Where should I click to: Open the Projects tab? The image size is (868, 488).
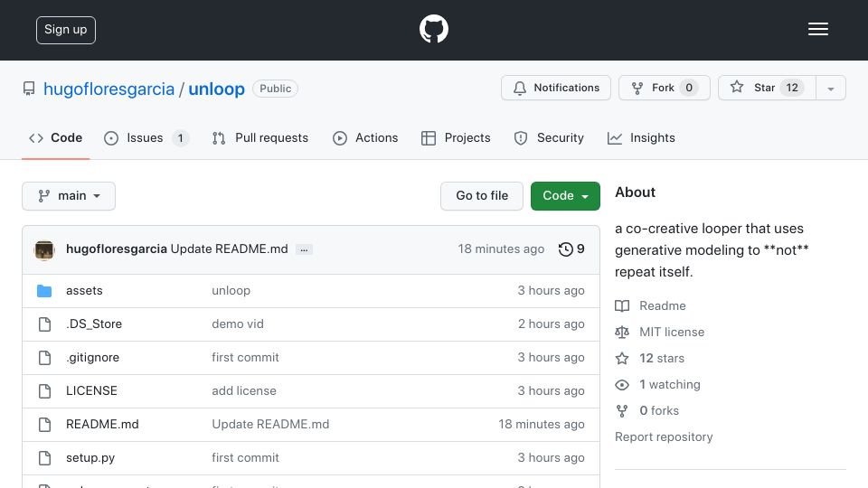[456, 137]
